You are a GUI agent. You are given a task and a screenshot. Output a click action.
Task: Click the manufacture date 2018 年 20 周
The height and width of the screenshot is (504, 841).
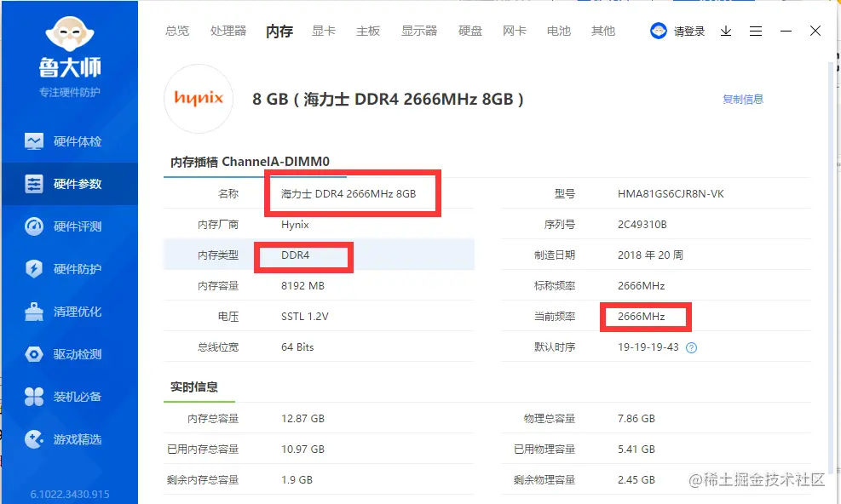pyautogui.click(x=650, y=255)
